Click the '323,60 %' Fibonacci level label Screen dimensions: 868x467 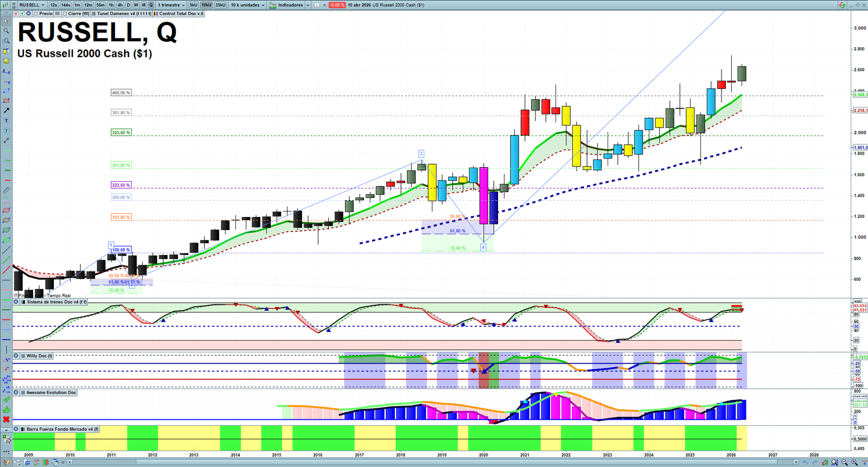point(121,132)
